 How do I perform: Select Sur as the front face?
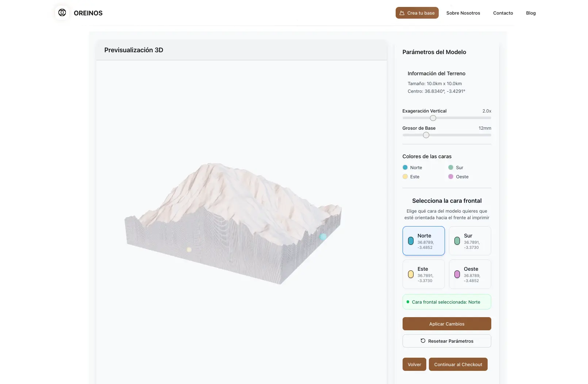coord(470,241)
